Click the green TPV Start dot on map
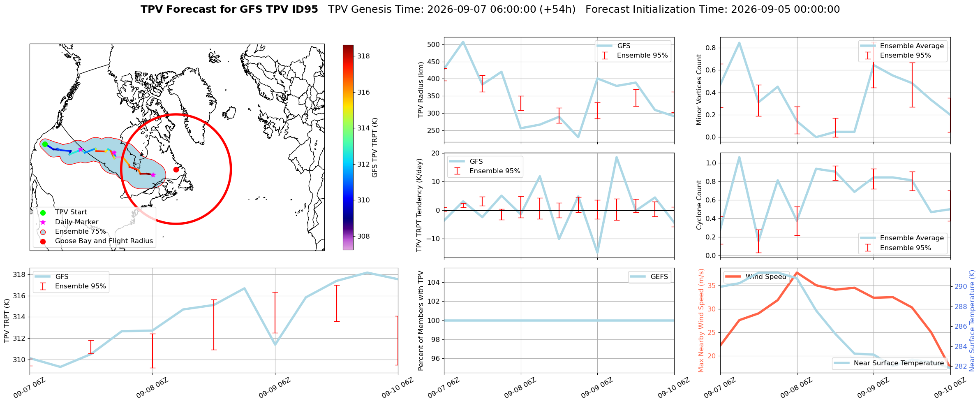This screenshot has width=980, height=404. (x=45, y=144)
